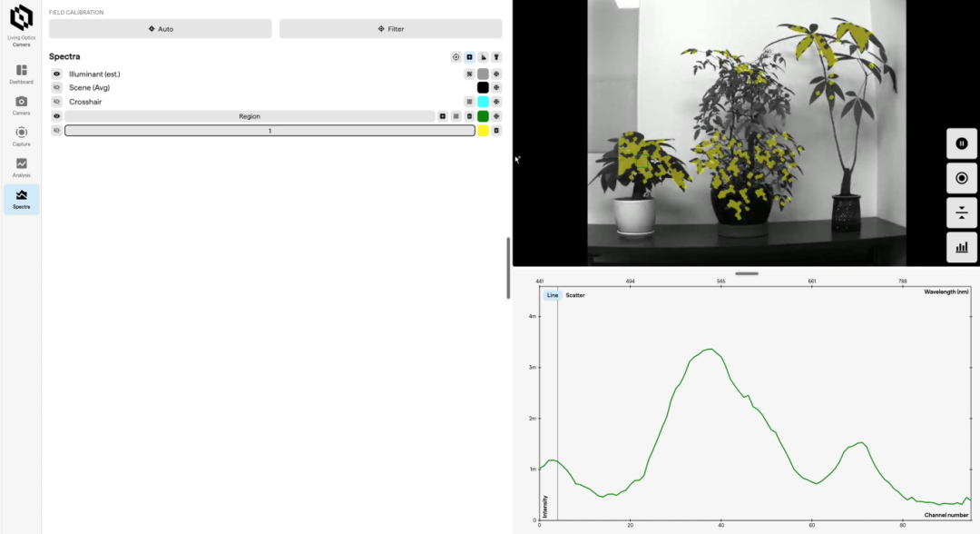Screen dimensions: 980x534
Task: Click the record button beside the camera view
Action: click(x=962, y=178)
